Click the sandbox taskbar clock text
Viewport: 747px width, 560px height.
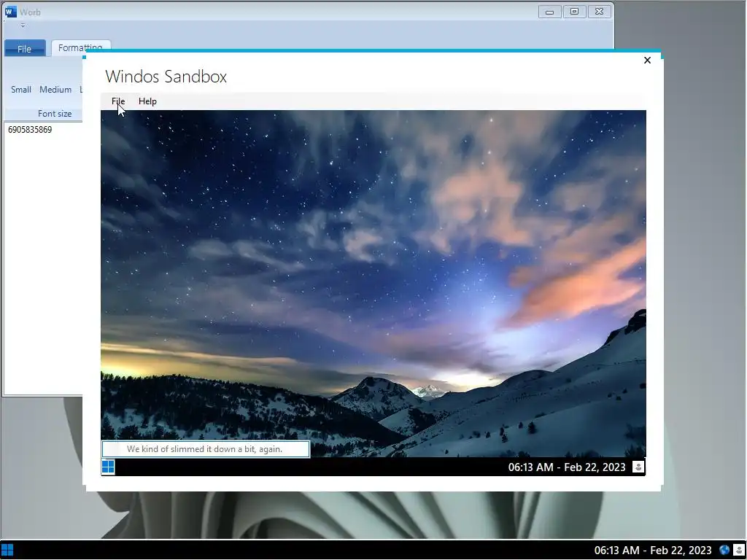tap(566, 467)
